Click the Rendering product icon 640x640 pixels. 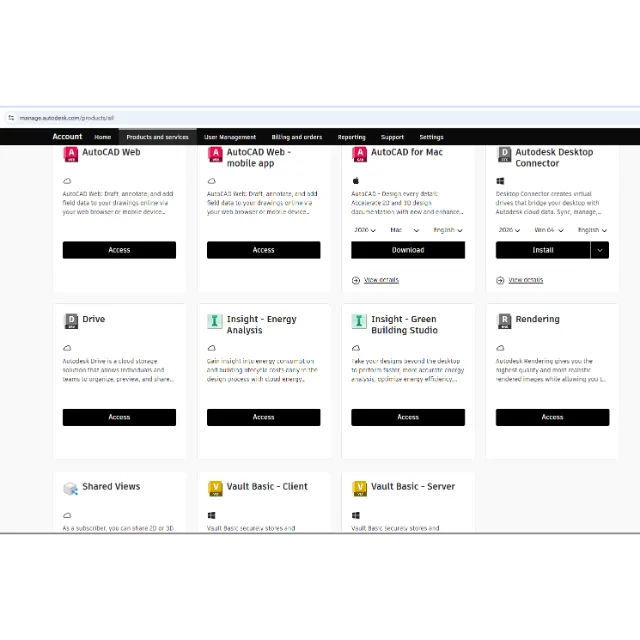pyautogui.click(x=504, y=321)
